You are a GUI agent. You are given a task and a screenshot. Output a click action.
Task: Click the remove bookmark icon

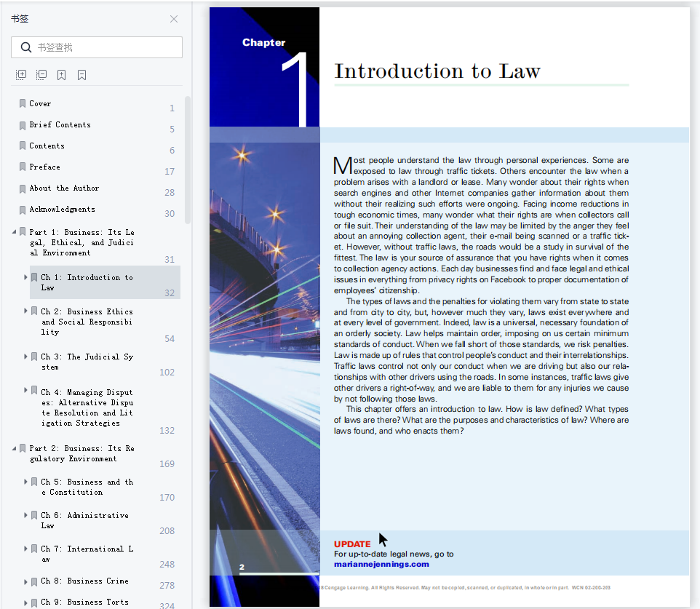pyautogui.click(x=81, y=74)
